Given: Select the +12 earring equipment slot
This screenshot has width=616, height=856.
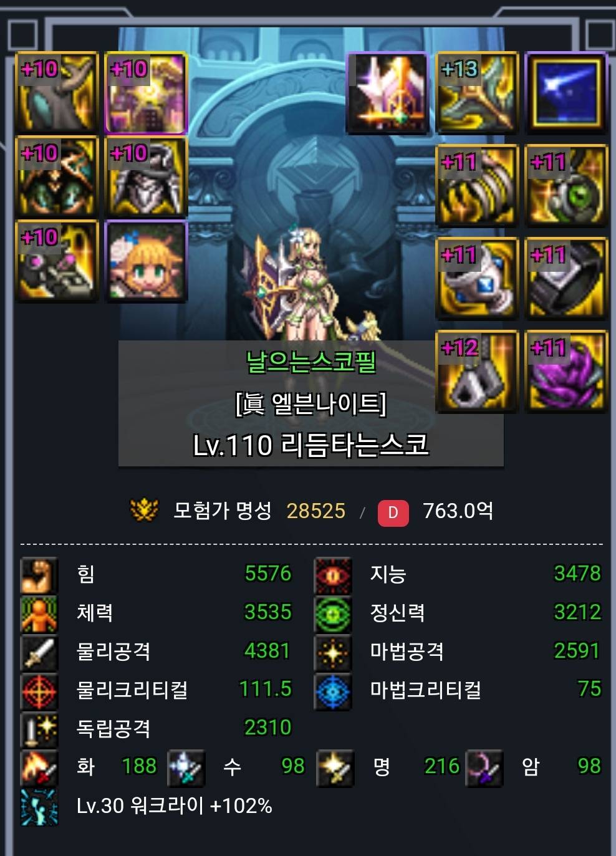Looking at the screenshot, I should click(x=477, y=371).
